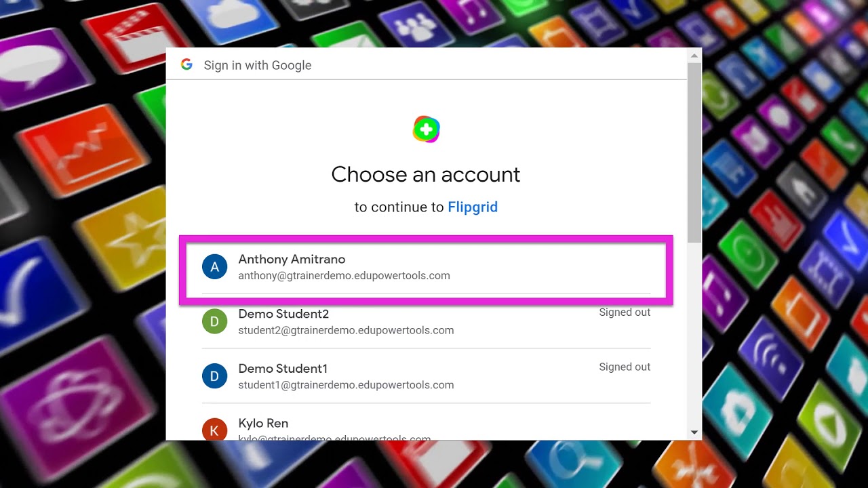The height and width of the screenshot is (488, 868).
Task: Click the 'Choose an account' heading
Action: pyautogui.click(x=426, y=175)
